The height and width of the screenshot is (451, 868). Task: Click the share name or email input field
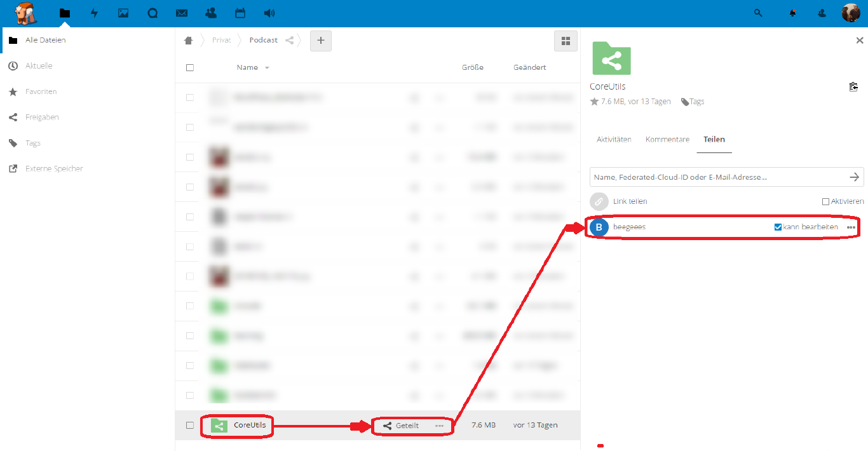(718, 177)
